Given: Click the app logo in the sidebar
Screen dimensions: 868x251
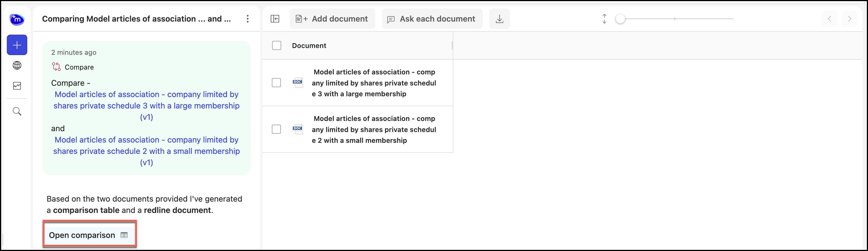Looking at the screenshot, I should [17, 20].
